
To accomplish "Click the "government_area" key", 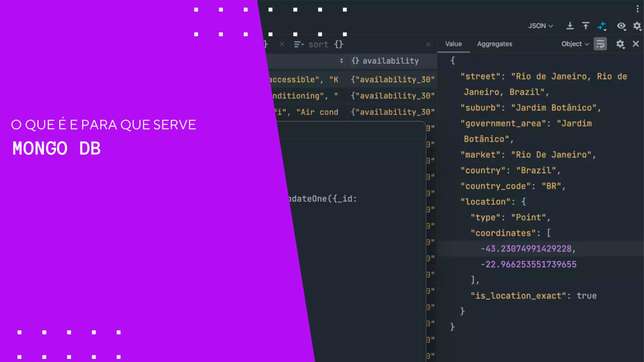I will [x=503, y=123].
